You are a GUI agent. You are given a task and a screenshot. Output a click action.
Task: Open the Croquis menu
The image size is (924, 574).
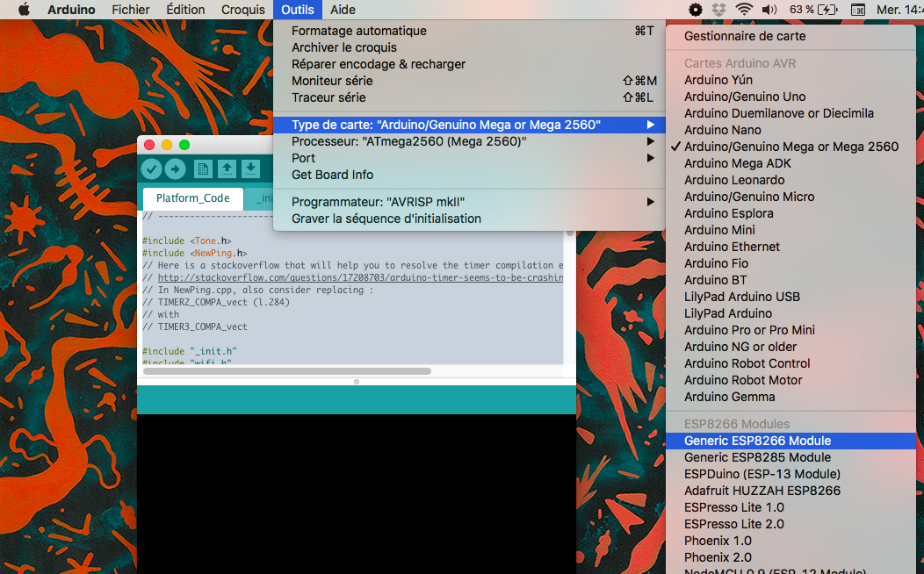tap(242, 10)
